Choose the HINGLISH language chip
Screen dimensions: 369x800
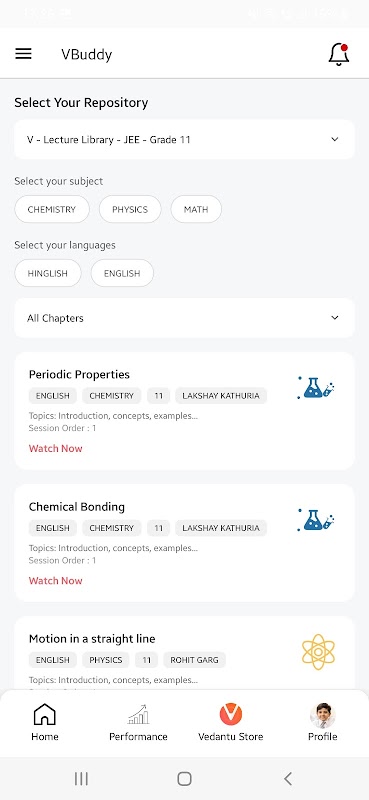[47, 273]
